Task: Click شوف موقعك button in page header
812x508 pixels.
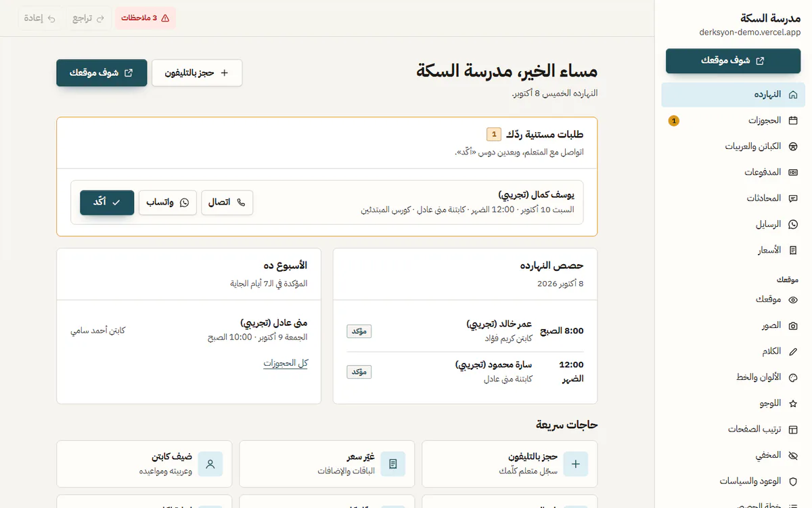Action: pyautogui.click(x=101, y=72)
